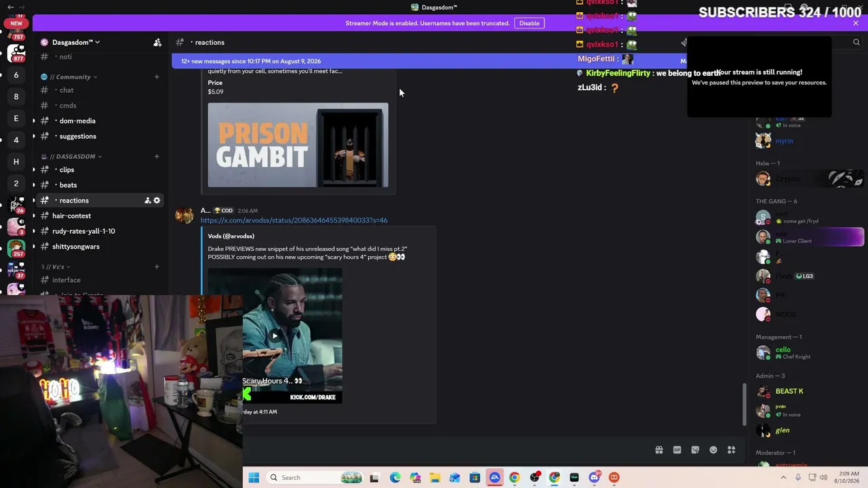This screenshot has height=488, width=868.
Task: Open the NEW badge server at top of server list
Action: (16, 24)
